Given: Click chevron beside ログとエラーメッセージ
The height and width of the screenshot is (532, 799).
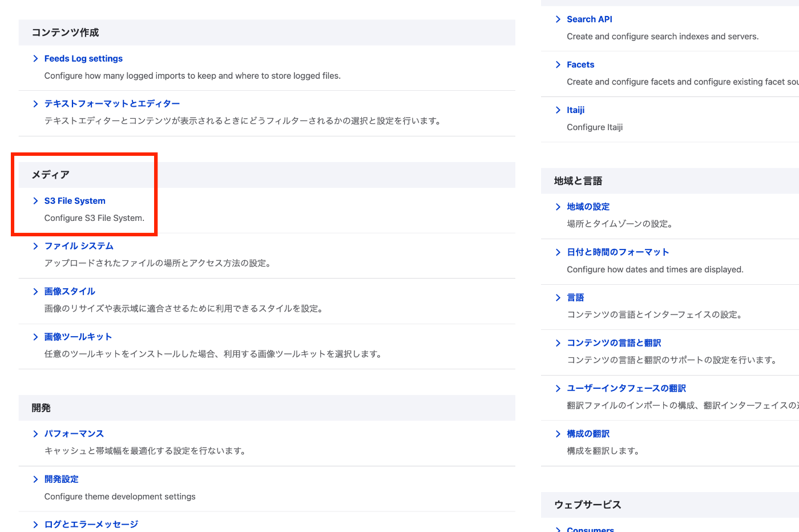Looking at the screenshot, I should click(35, 524).
